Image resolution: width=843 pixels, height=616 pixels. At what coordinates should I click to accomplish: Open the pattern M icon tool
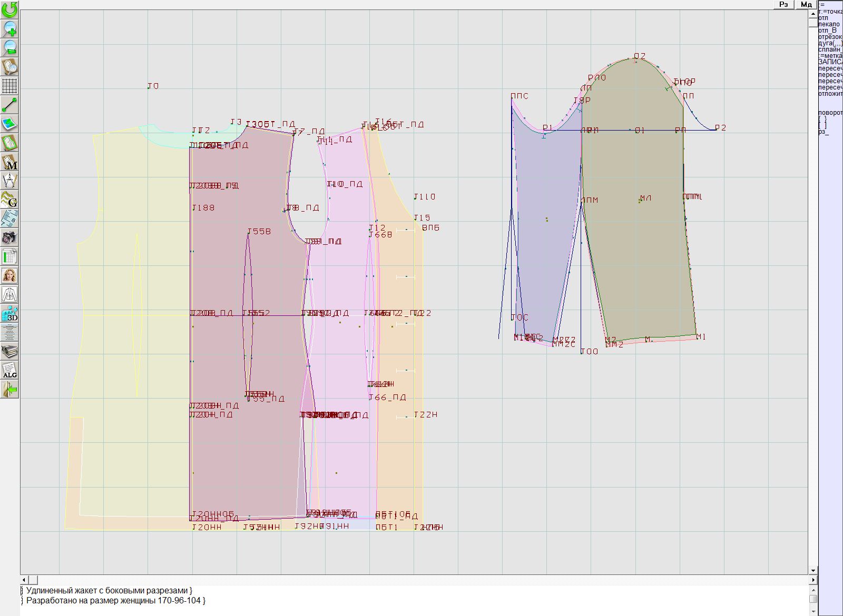(9, 162)
